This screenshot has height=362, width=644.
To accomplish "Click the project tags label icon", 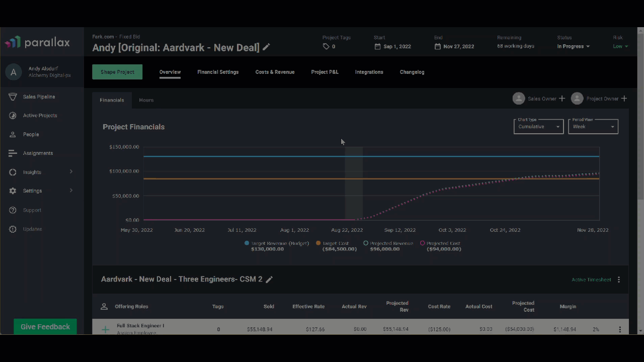I will (326, 46).
